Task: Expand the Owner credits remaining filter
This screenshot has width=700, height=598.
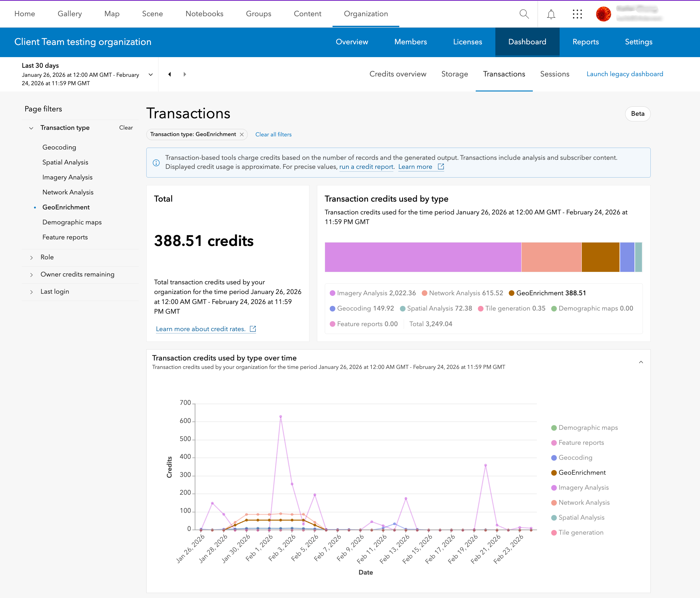Action: coord(77,274)
